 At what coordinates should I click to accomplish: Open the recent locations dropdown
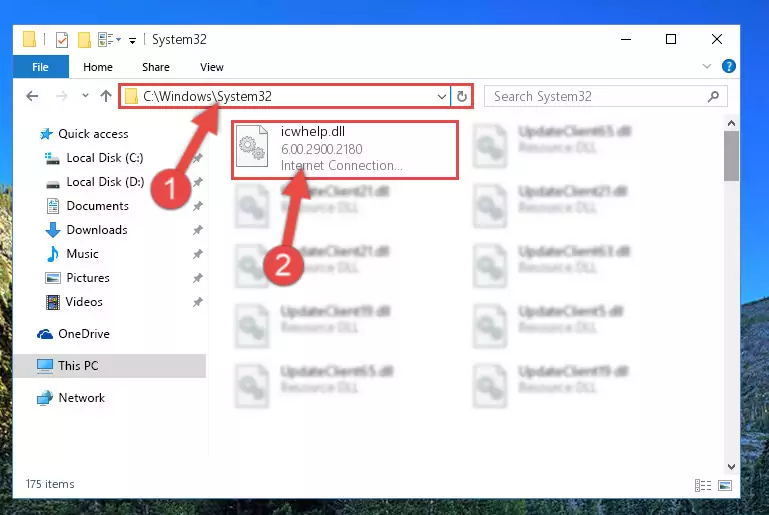[x=85, y=96]
